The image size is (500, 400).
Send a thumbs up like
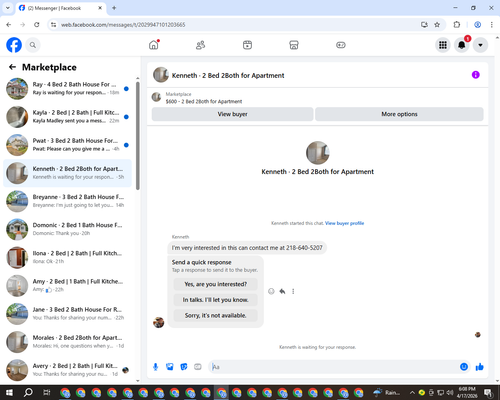click(480, 367)
